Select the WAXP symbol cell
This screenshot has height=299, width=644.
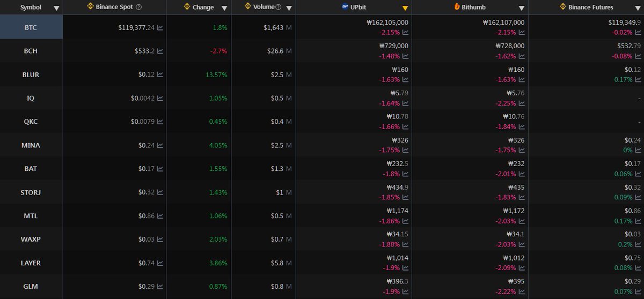(31, 240)
